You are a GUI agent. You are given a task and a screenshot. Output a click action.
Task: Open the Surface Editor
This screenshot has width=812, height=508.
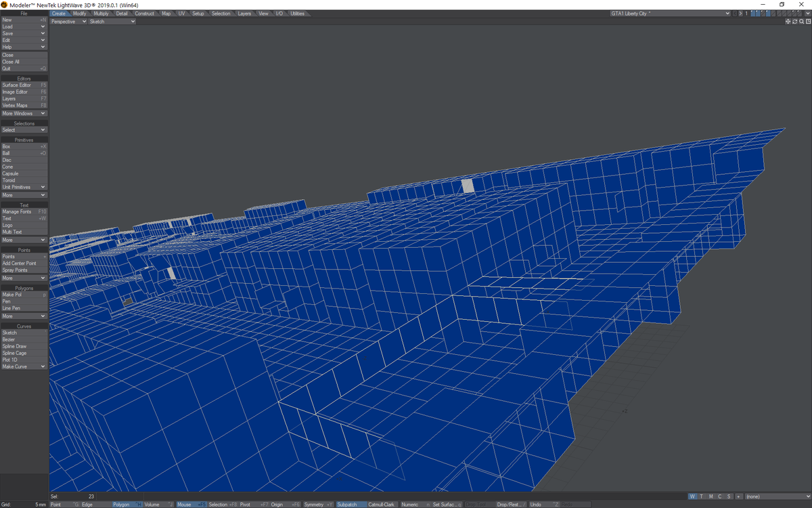(24, 85)
